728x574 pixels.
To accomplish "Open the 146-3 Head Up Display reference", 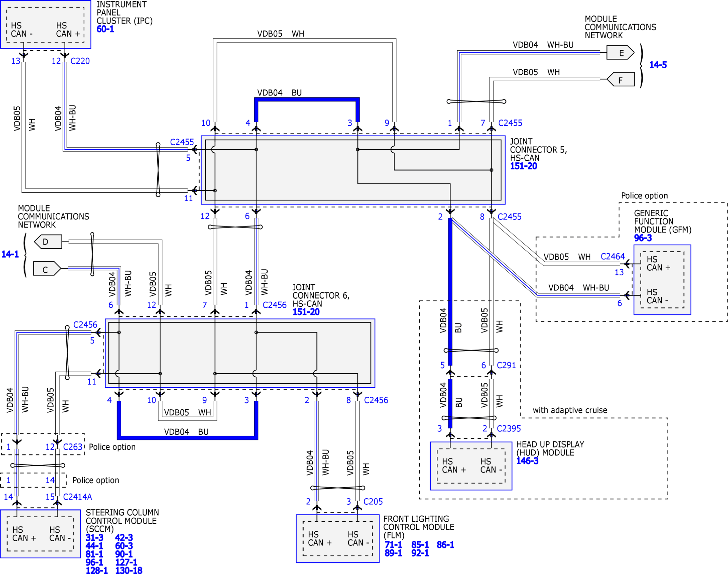I will (527, 461).
